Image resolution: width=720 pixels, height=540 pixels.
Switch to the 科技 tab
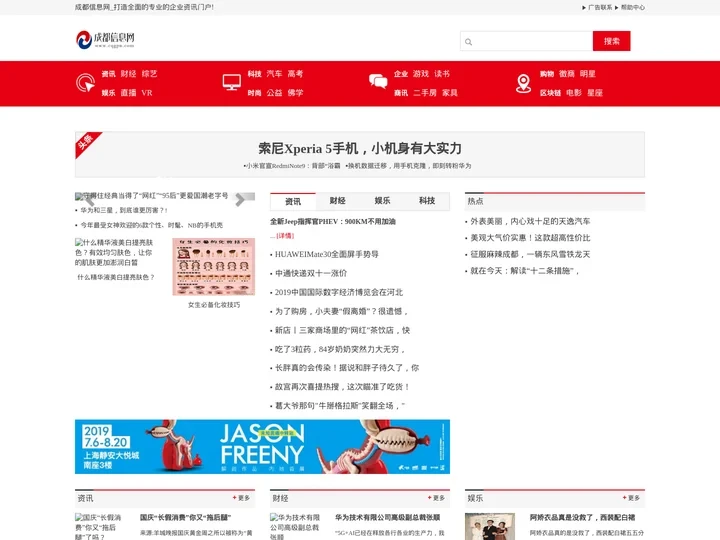point(427,201)
